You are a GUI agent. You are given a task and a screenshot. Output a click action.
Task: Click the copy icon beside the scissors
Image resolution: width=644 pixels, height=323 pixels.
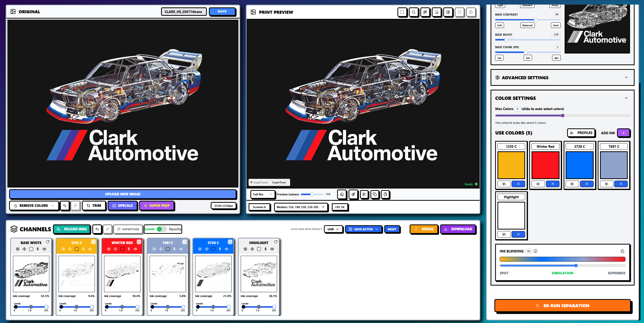(375, 194)
